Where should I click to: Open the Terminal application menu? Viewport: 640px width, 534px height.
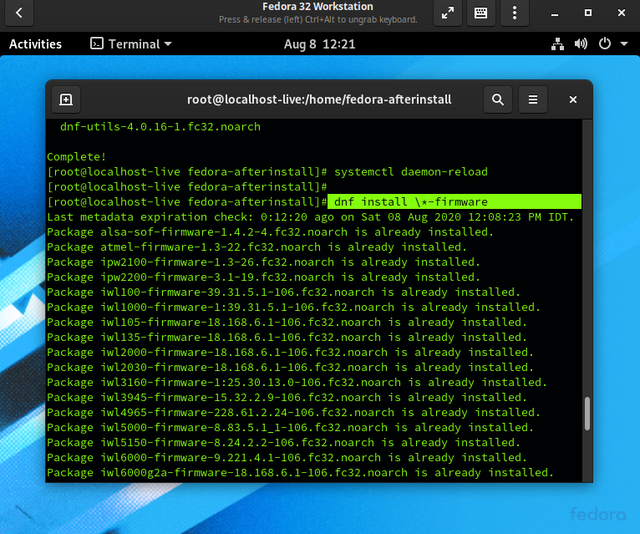[x=131, y=44]
